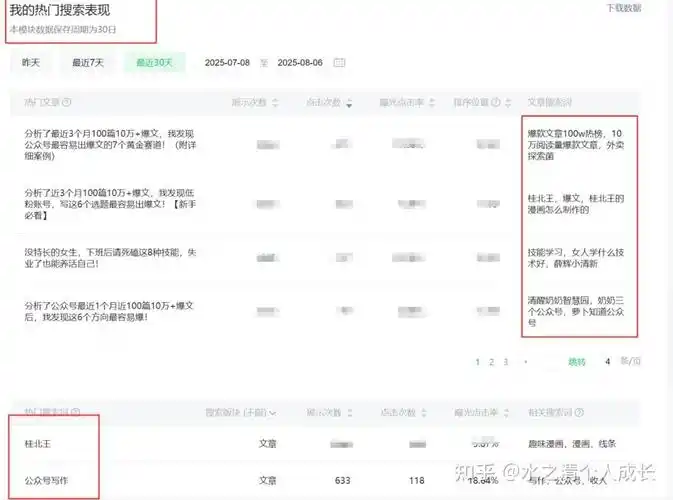Edit the end date 2025-08-06 field
The height and width of the screenshot is (500, 673).
(x=300, y=63)
